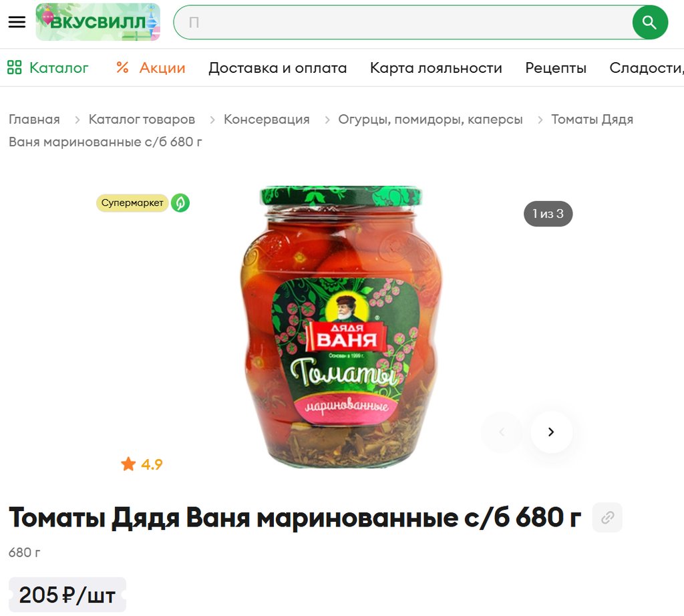Open Каталог with grid icon
This screenshot has width=684, height=616.
pyautogui.click(x=47, y=67)
